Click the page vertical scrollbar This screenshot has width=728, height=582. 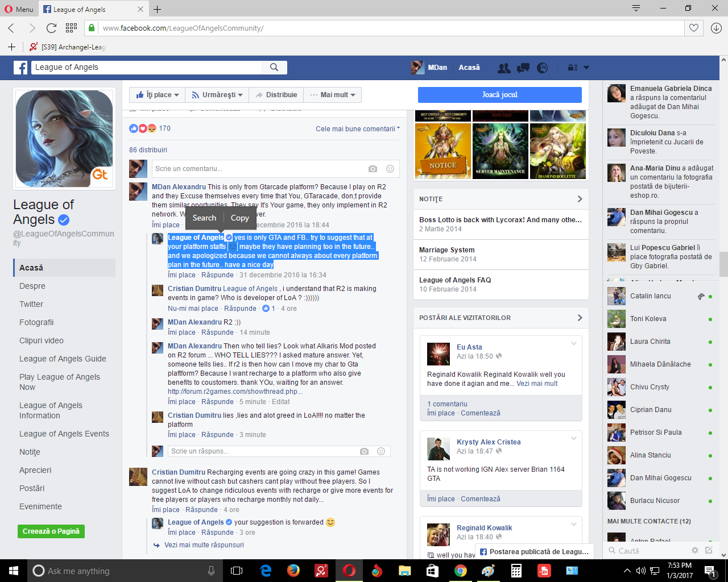(723, 263)
